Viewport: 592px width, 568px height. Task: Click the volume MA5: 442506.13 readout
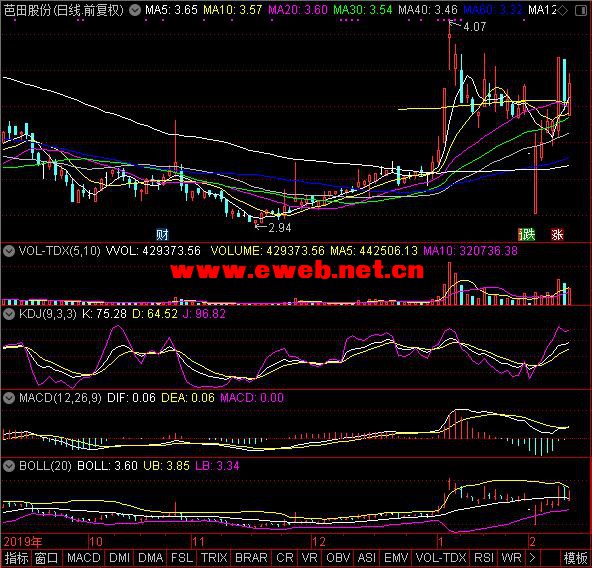point(374,251)
